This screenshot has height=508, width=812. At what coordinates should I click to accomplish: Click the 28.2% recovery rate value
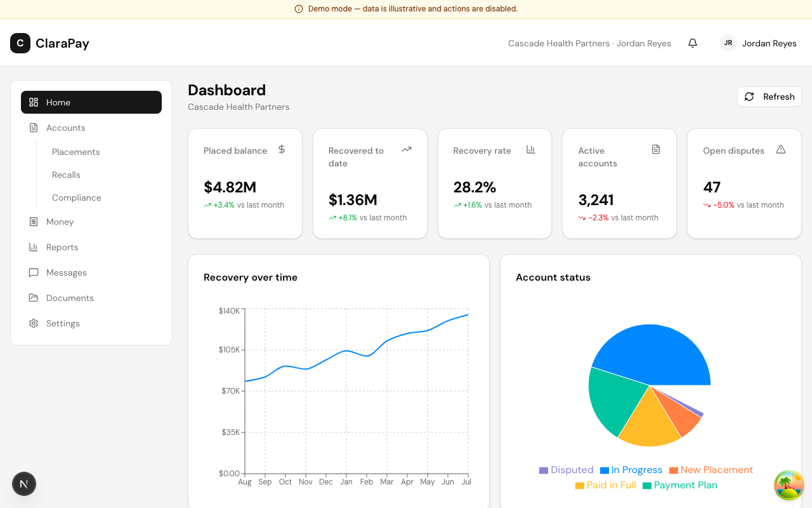475,187
